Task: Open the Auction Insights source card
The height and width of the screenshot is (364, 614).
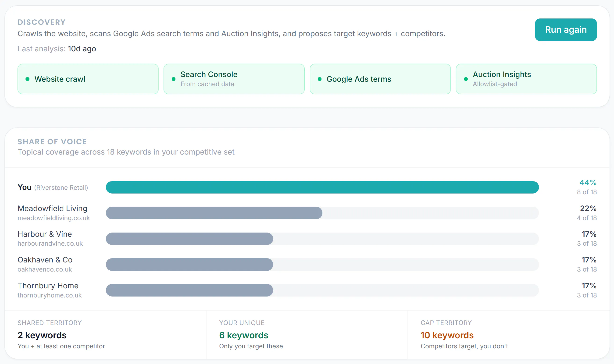Action: coord(526,79)
